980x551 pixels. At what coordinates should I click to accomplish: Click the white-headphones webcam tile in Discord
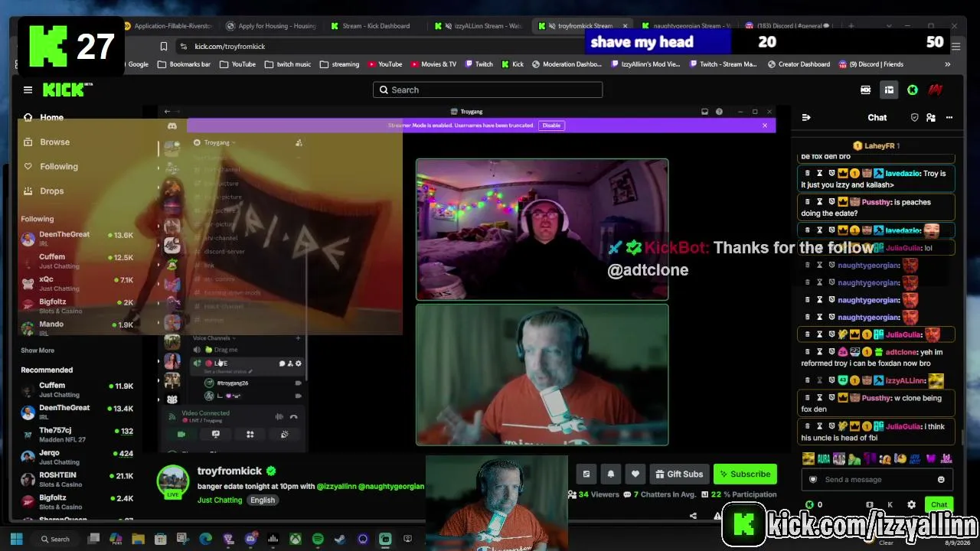542,230
